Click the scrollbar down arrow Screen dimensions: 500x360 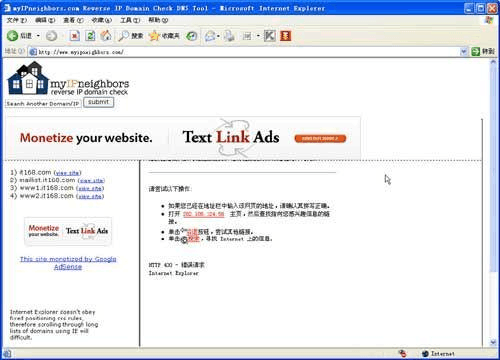[493, 342]
